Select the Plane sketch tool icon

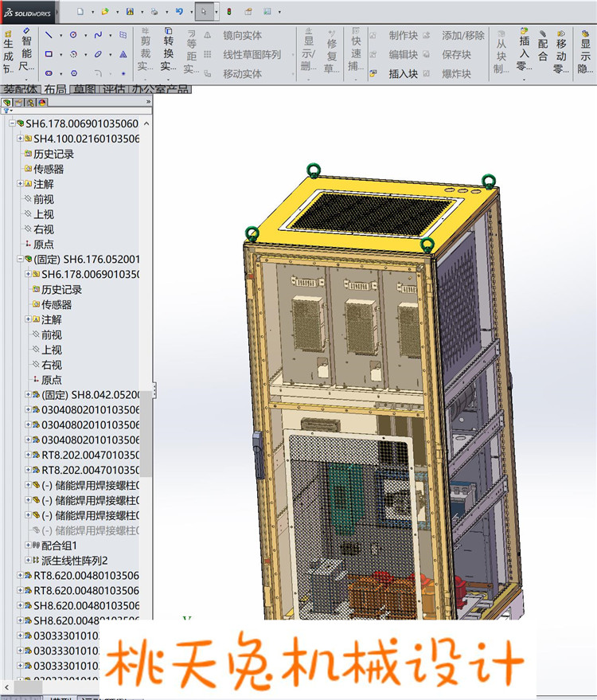click(x=123, y=35)
